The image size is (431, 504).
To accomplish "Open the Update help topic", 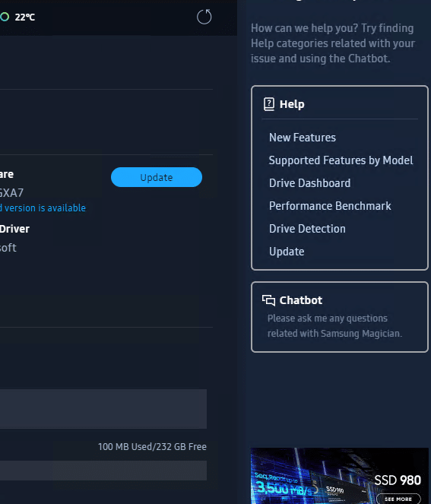I will [x=287, y=252].
